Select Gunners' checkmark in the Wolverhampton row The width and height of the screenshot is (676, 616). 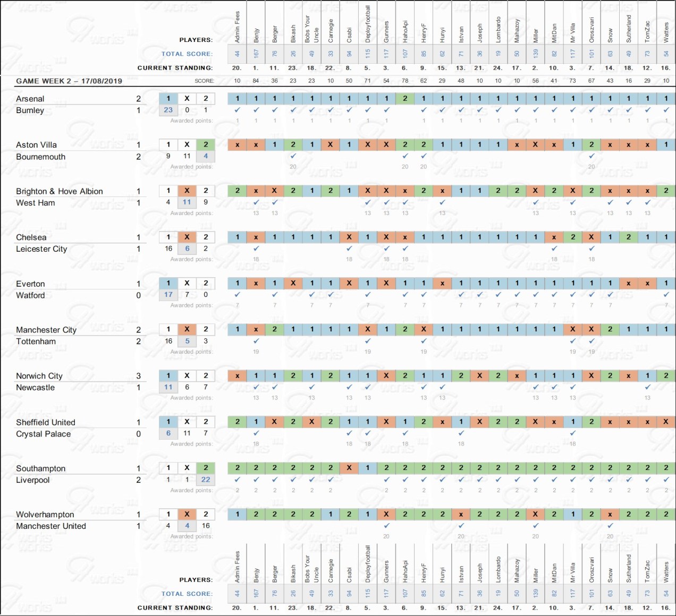tap(386, 526)
